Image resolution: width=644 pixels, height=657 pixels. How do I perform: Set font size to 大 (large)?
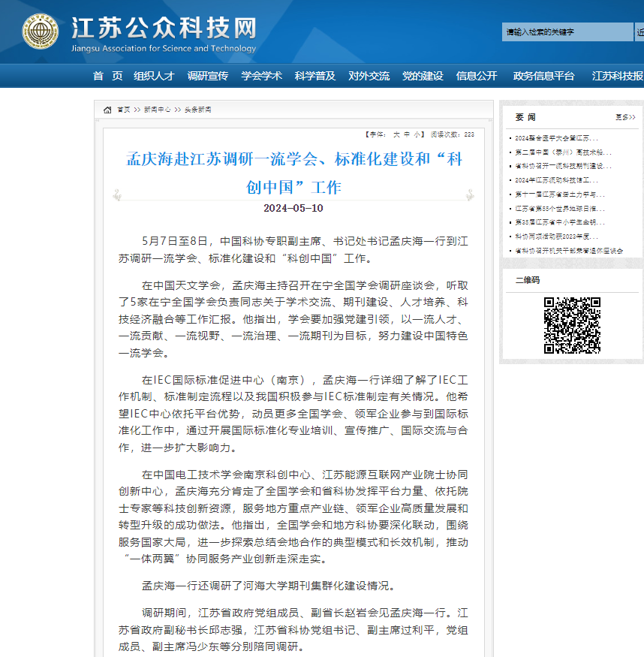pos(396,135)
